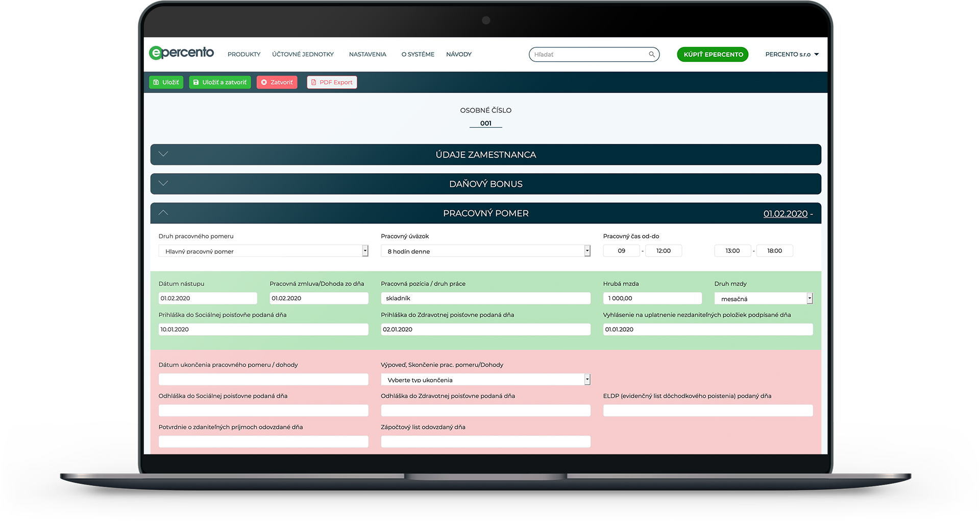
Task: Open the PERCENTO s.r.o account menu
Action: coord(792,54)
